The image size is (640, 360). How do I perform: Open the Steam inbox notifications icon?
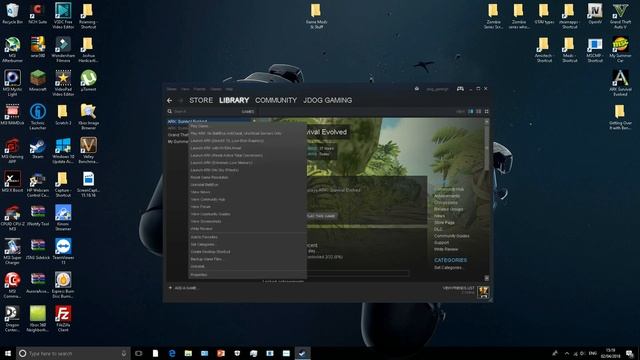417,89
